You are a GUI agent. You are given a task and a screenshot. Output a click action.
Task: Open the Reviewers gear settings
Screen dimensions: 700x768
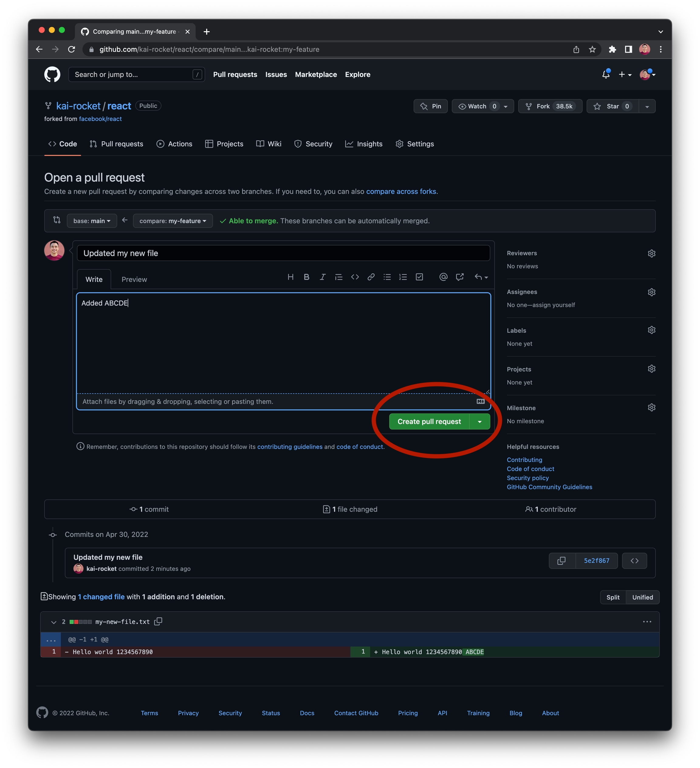(651, 253)
